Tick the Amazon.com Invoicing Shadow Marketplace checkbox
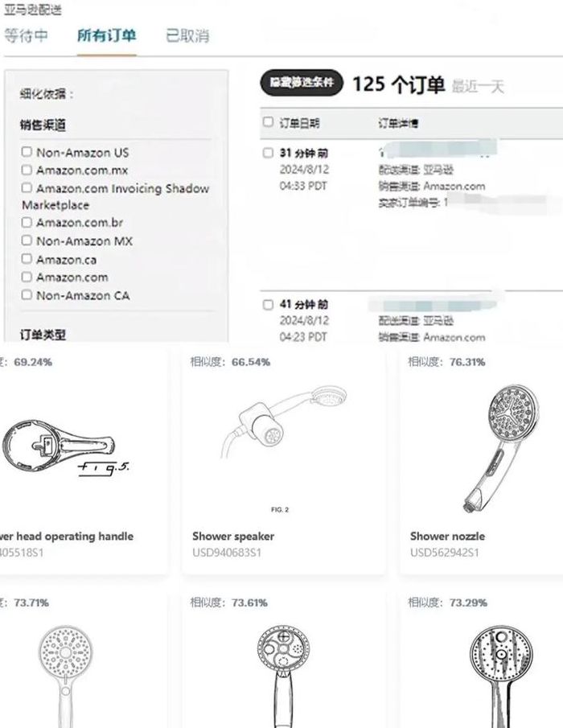Image resolution: width=563 pixels, height=728 pixels. coord(27,187)
